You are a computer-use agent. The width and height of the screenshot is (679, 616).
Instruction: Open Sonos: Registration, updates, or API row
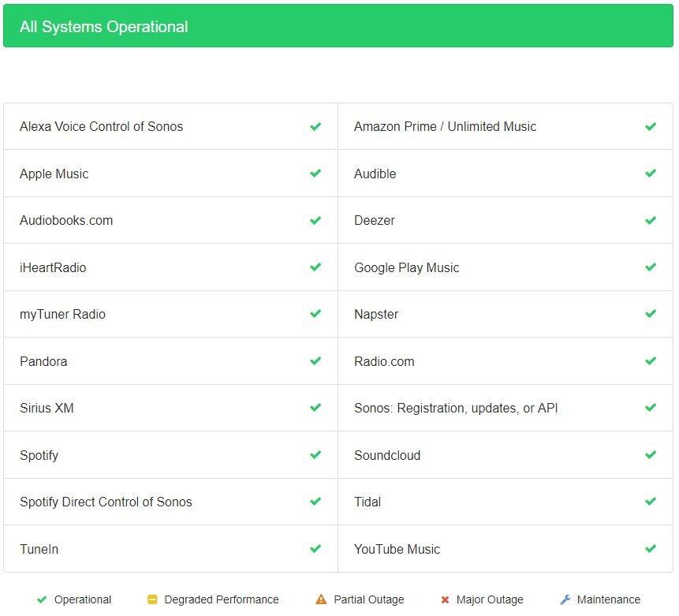[456, 408]
